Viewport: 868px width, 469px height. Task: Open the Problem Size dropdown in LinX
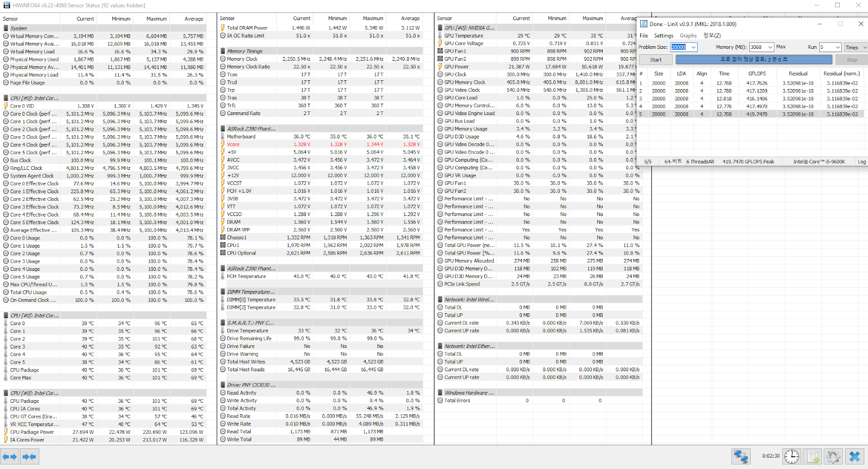(693, 47)
